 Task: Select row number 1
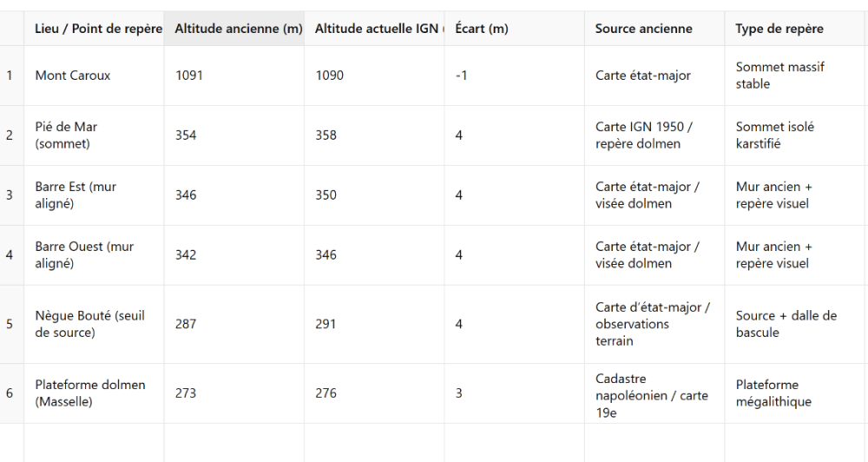click(x=10, y=76)
